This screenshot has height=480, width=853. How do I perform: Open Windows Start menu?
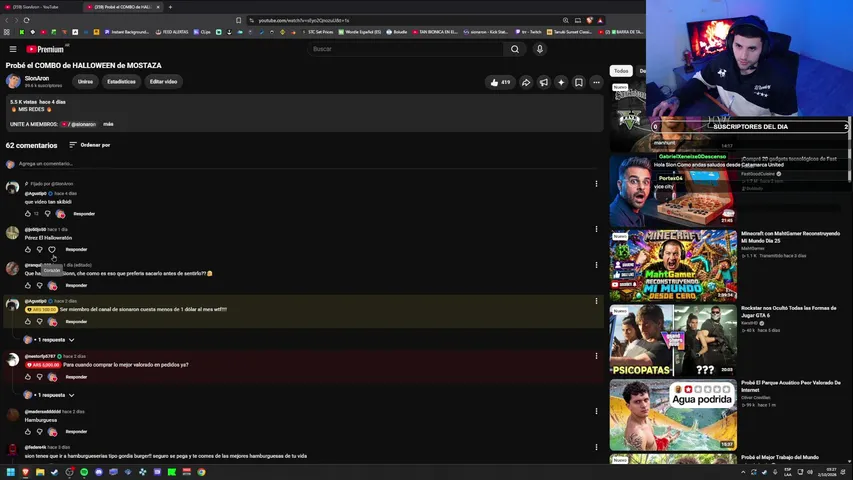tap(10, 472)
